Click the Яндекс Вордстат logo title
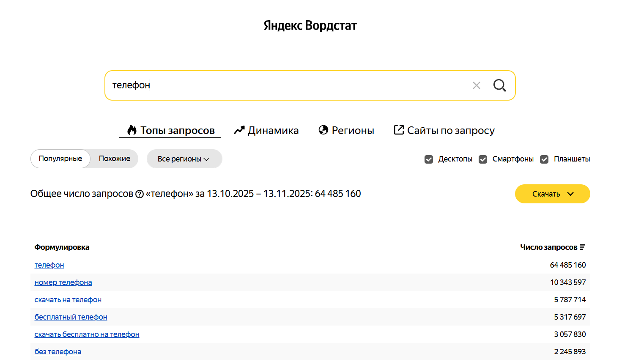Viewport: 622px width, 364px height. (310, 25)
